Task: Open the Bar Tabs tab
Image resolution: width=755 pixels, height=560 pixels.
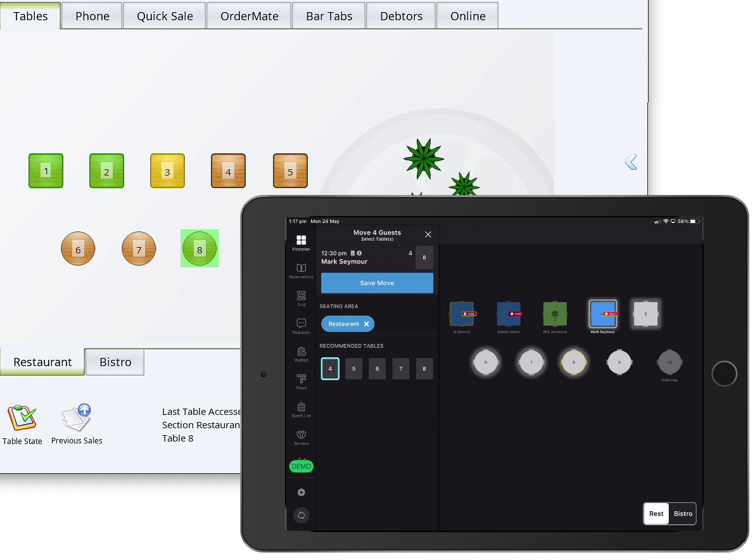Action: click(x=329, y=16)
